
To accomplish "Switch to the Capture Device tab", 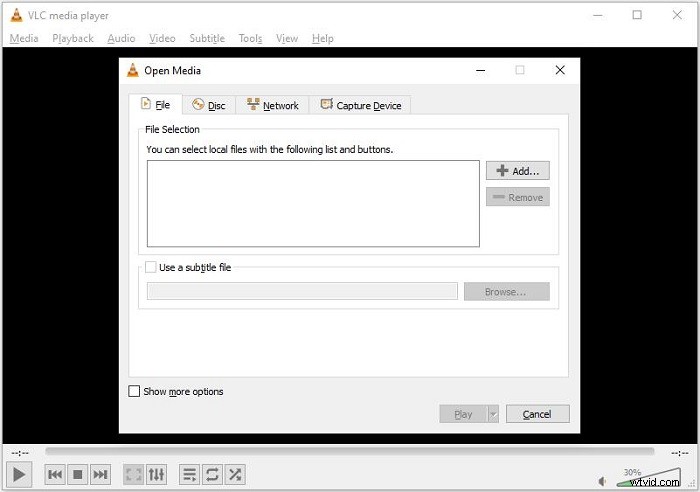I will (x=360, y=105).
